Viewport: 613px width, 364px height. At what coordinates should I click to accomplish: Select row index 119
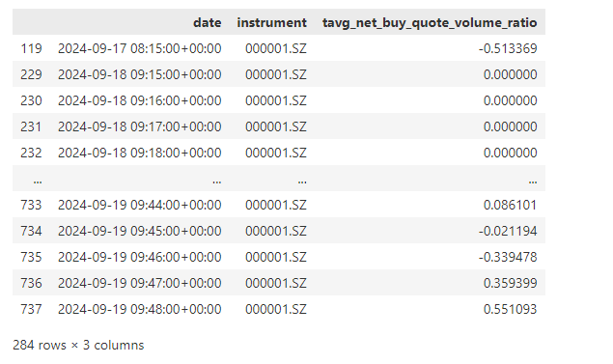[x=31, y=48]
